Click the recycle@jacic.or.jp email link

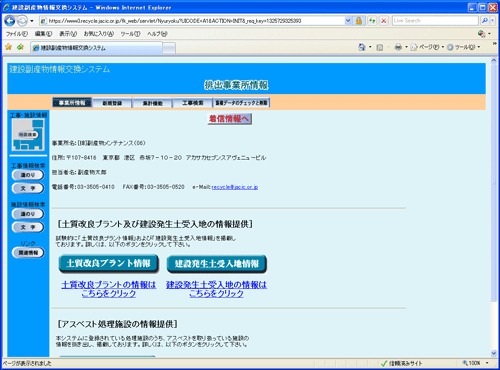tap(235, 187)
